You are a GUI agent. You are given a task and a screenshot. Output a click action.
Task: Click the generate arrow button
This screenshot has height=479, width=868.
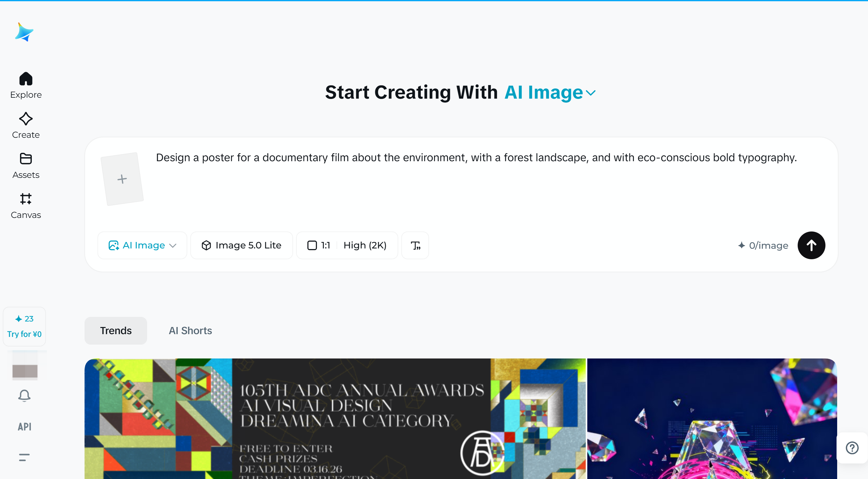click(811, 245)
